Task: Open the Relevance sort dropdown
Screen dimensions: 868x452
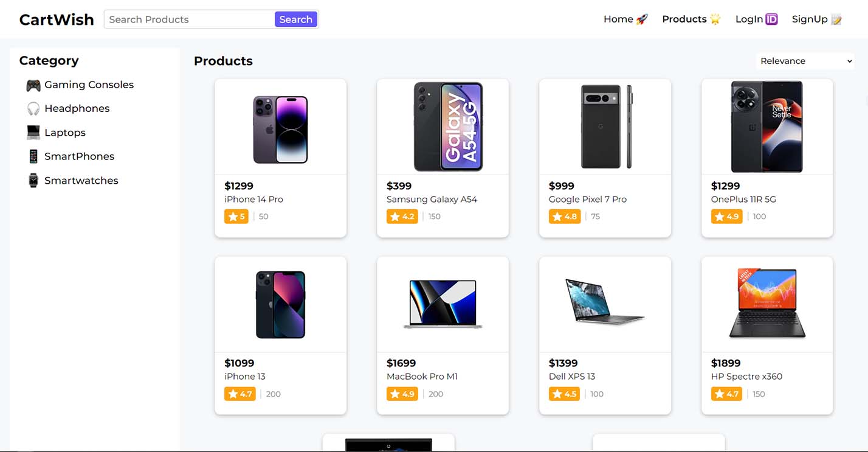Action: point(805,61)
